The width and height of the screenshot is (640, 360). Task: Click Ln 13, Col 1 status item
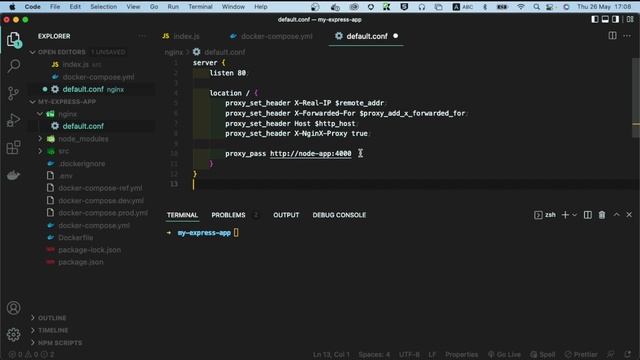[331, 355]
